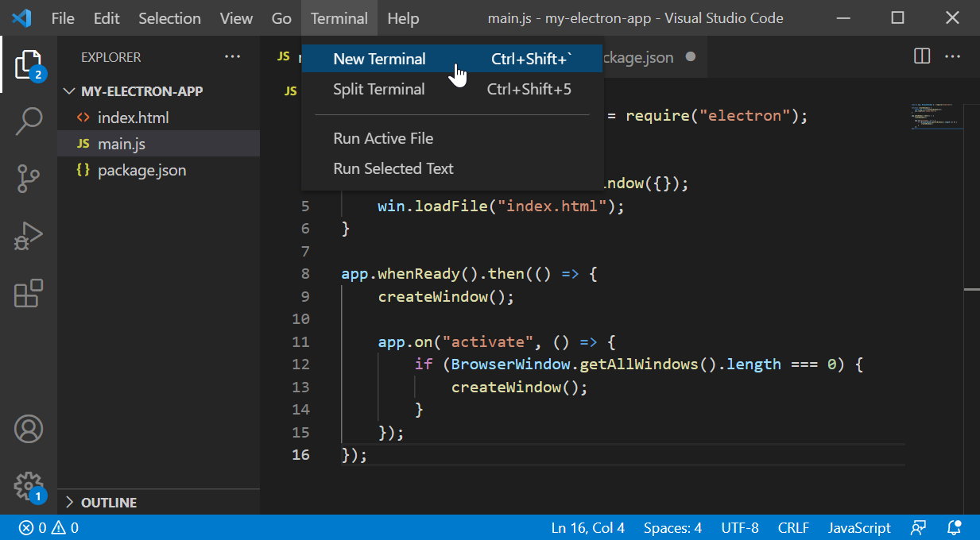Minimize the Visual Studio Code window
The width and height of the screenshot is (980, 540).
click(x=842, y=17)
